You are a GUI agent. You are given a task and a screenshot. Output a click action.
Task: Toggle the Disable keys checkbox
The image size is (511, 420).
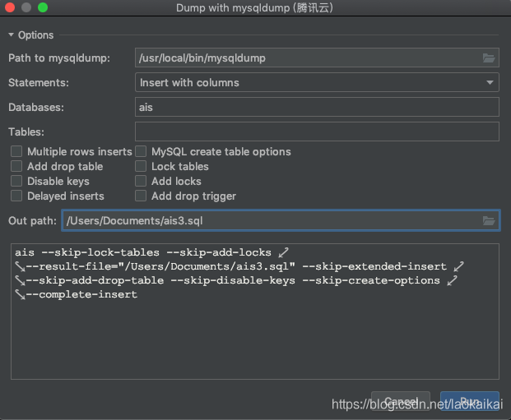(x=16, y=182)
